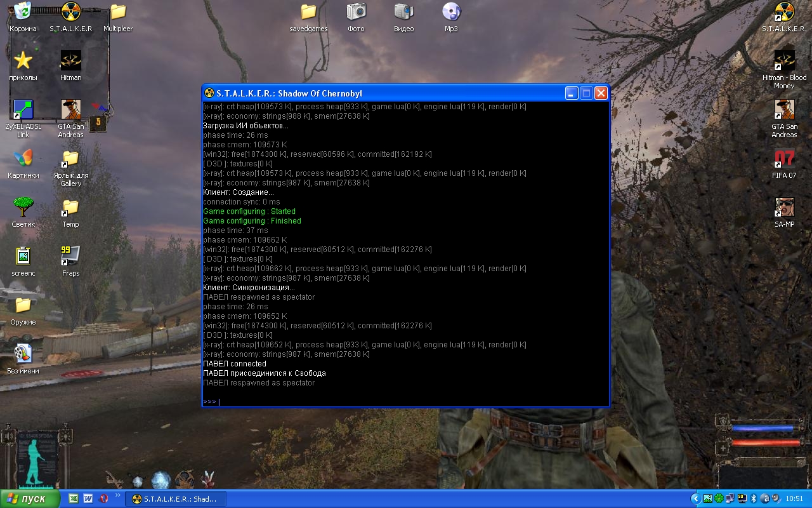This screenshot has height=508, width=812.
Task: Click the network connection tray icon
Action: (x=730, y=498)
